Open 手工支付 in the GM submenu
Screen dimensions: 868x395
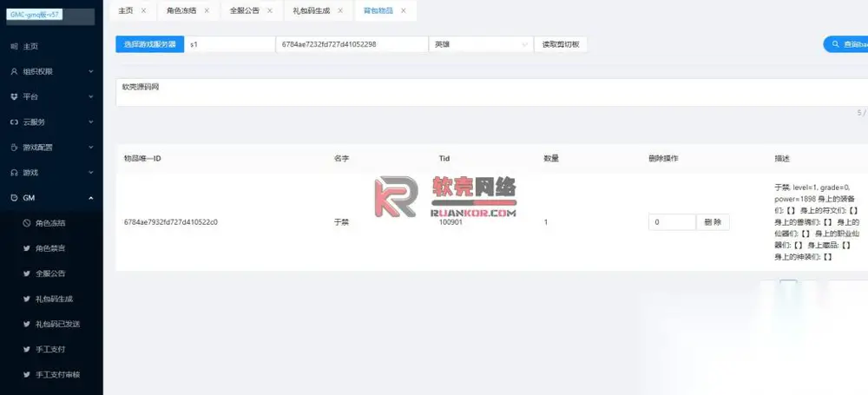click(51, 349)
